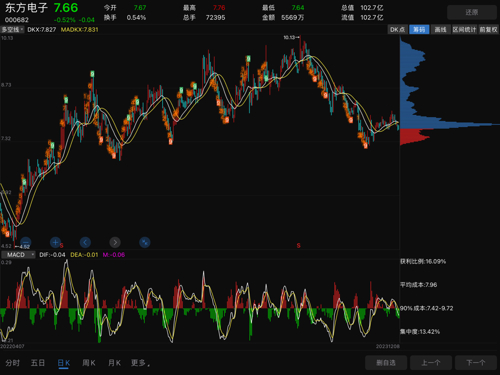The height and width of the screenshot is (375, 500).
Task: Click the current price 7.66
Action: pyautogui.click(x=66, y=8)
